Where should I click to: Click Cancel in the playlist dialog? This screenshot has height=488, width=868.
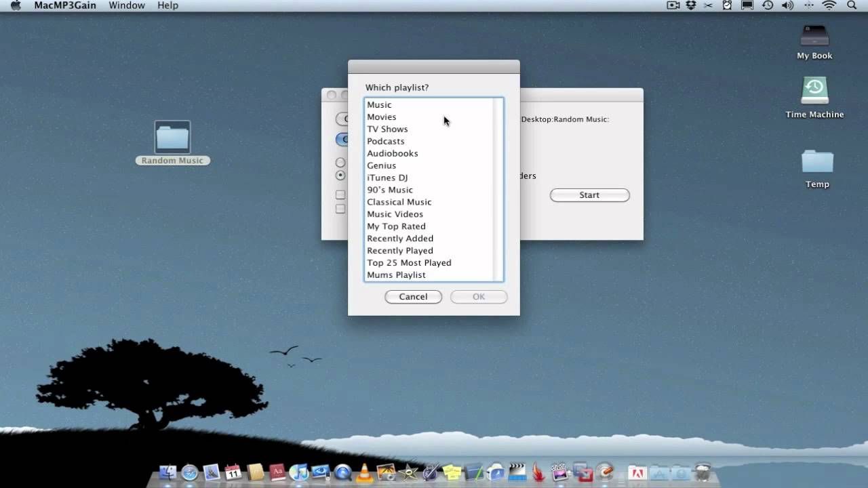point(413,297)
